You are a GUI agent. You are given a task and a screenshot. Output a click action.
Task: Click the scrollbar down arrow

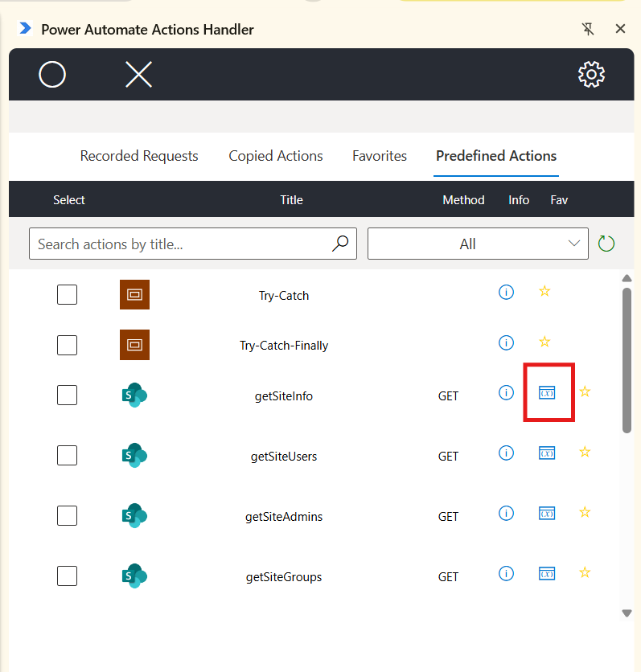pyautogui.click(x=627, y=613)
